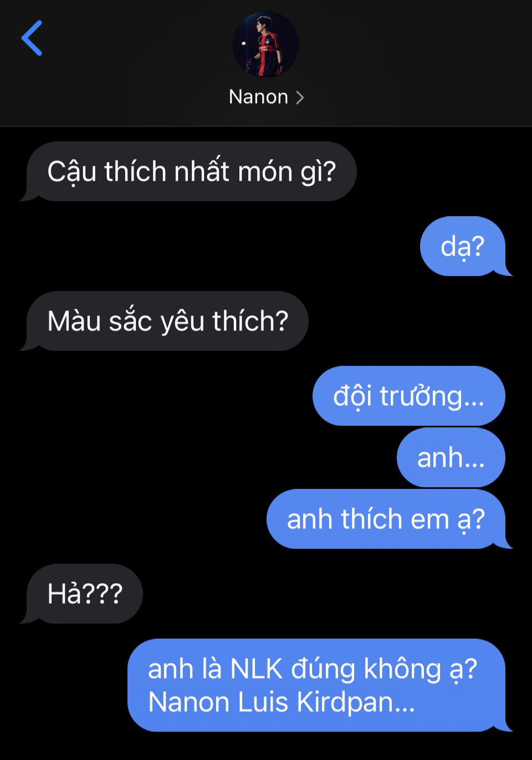Image resolution: width=532 pixels, height=760 pixels.
Task: Tap the blue back arrow
Action: coord(32,38)
